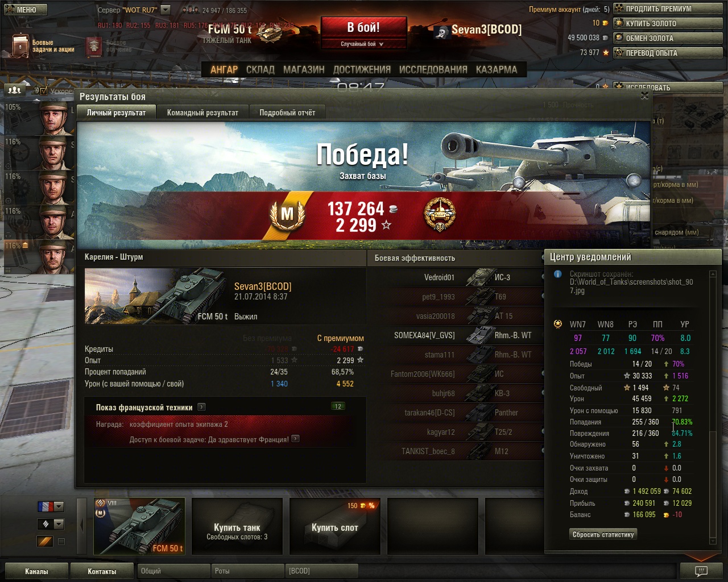Toggle the checkbox next to elite vehicle filter

click(61, 542)
